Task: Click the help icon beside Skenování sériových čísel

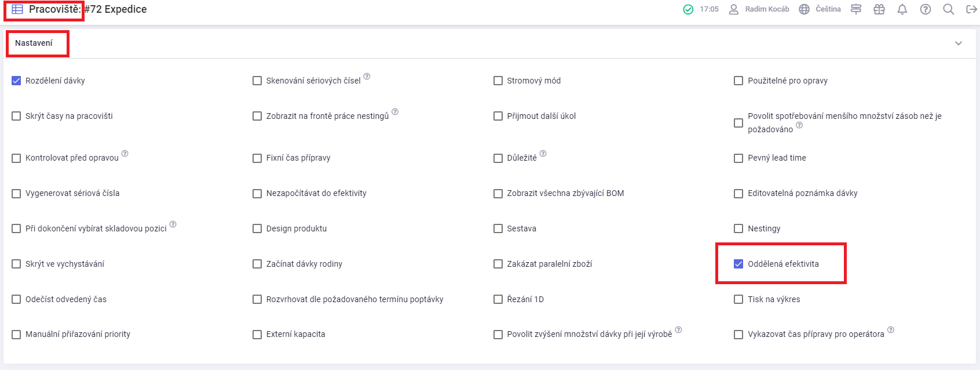Action: point(367,77)
